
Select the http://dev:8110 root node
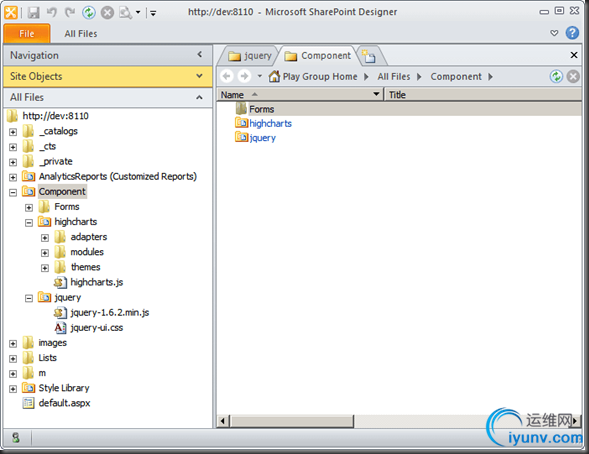coord(55,116)
